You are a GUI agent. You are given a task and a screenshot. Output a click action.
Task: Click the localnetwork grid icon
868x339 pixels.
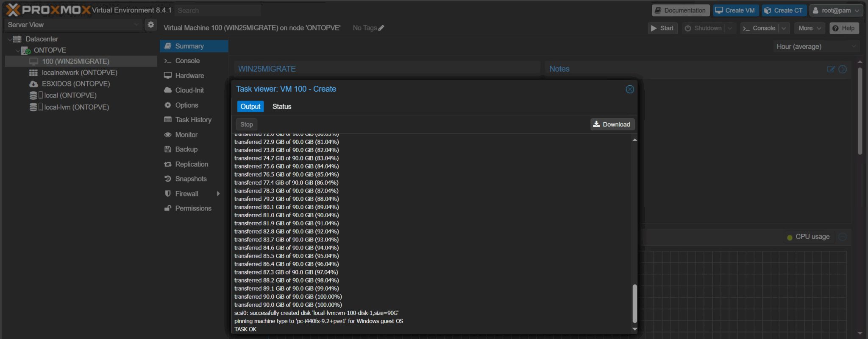(33, 73)
